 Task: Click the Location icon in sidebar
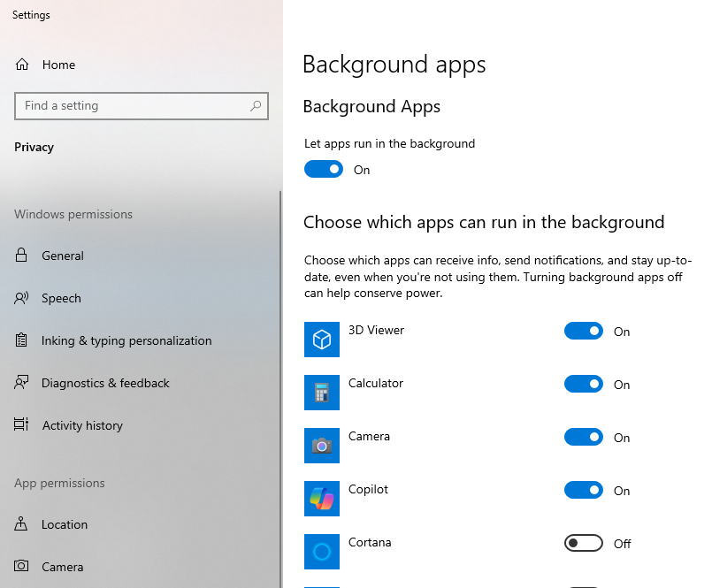click(x=22, y=524)
